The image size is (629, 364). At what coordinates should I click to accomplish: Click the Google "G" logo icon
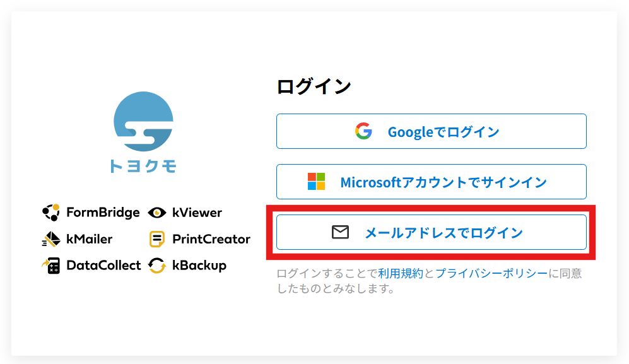363,131
